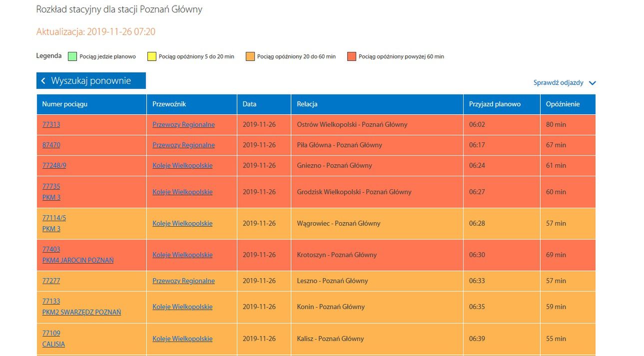Click the 06:39 planned arrival cell

502,339
